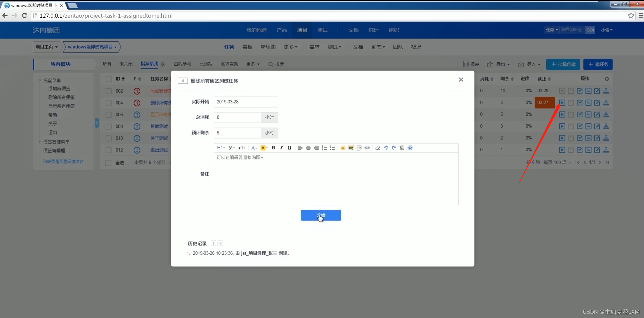Image resolution: width=644 pixels, height=318 pixels.
Task: Tick the checkbox for task 012
Action: coord(108,150)
